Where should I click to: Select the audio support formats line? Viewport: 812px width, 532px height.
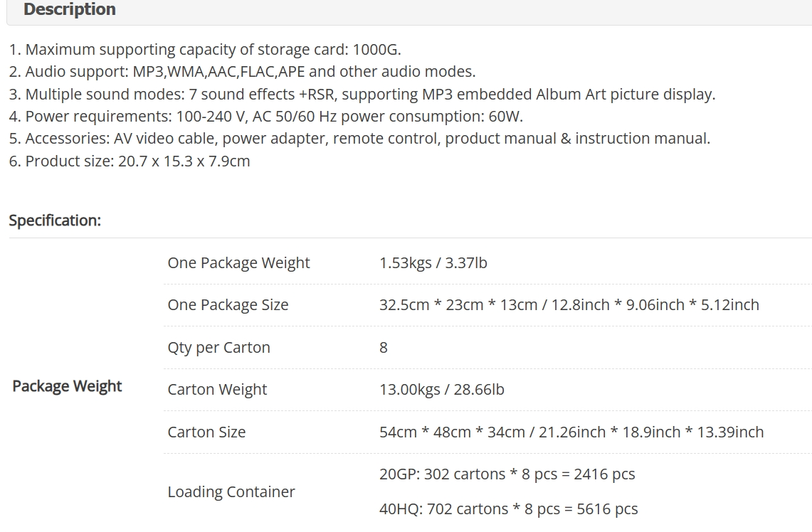243,71
